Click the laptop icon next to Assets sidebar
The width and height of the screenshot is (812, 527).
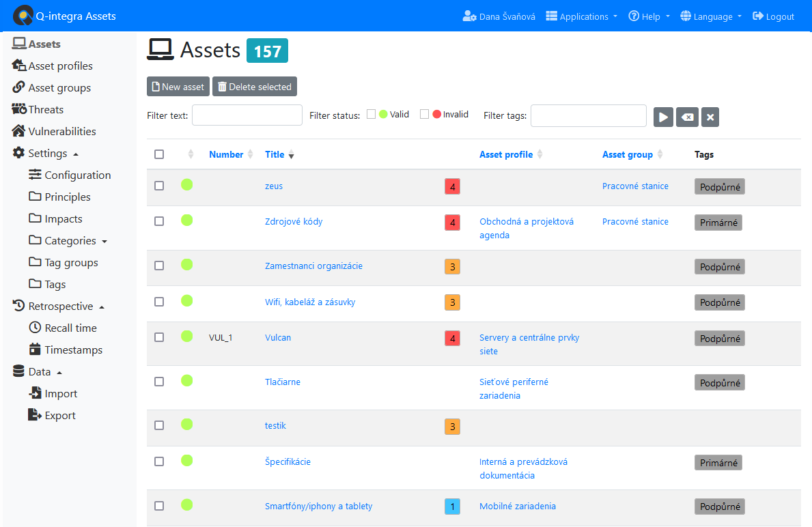19,44
